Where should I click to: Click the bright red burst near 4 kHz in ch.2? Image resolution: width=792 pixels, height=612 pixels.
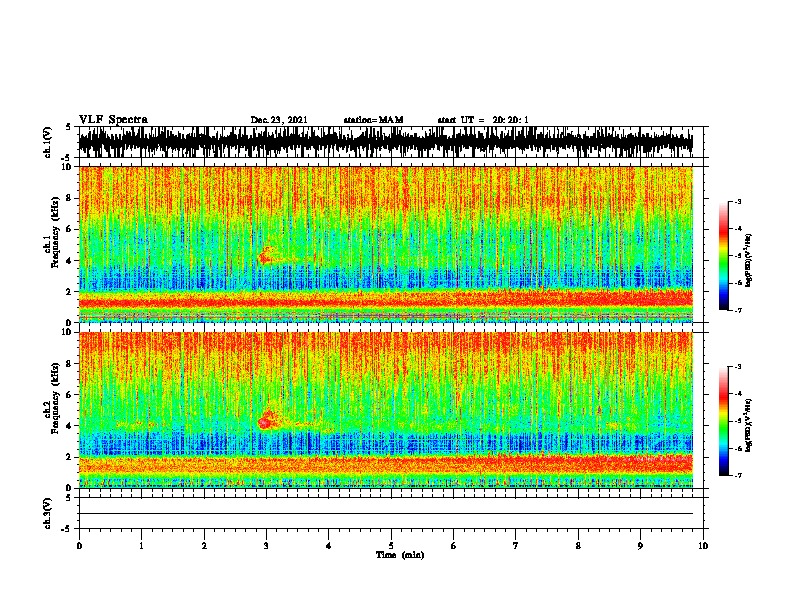click(x=266, y=420)
